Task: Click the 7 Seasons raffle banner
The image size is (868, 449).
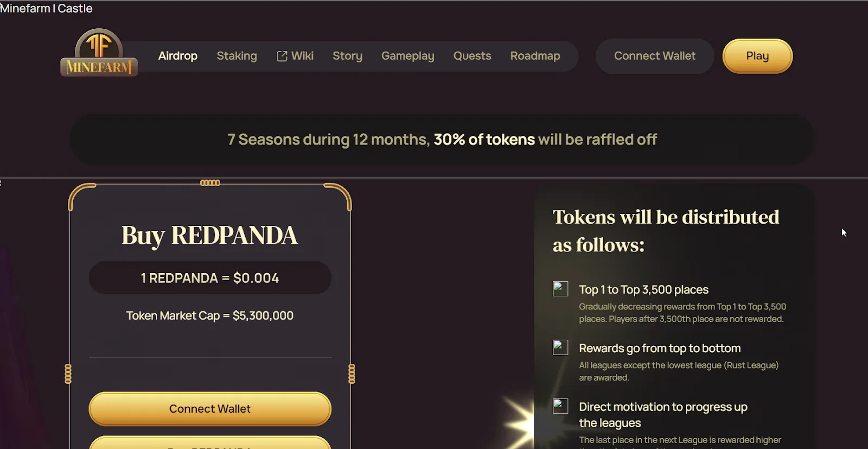Action: (x=442, y=140)
